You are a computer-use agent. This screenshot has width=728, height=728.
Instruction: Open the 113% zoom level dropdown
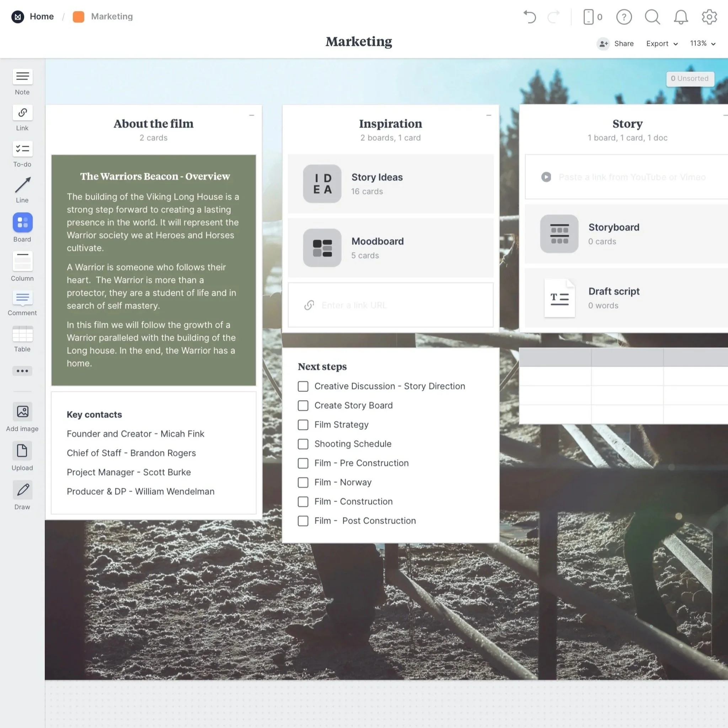click(702, 44)
